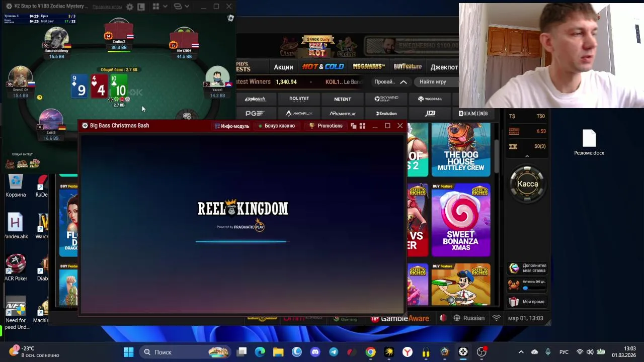This screenshot has height=362, width=644.
Task: Select the 10 of clubs board card
Action: tap(118, 86)
